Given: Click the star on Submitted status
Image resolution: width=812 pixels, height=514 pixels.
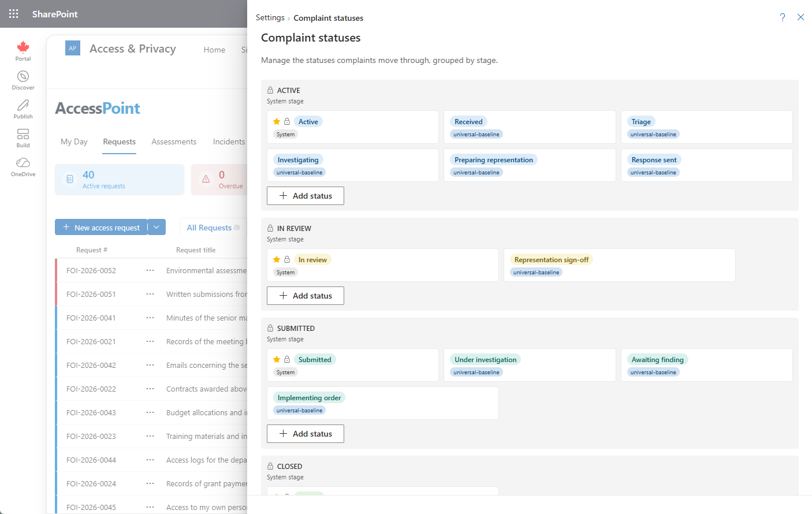Looking at the screenshot, I should [277, 359].
